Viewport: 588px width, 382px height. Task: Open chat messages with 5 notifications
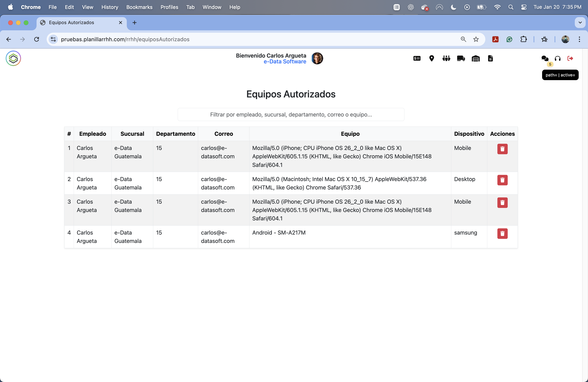coord(545,59)
